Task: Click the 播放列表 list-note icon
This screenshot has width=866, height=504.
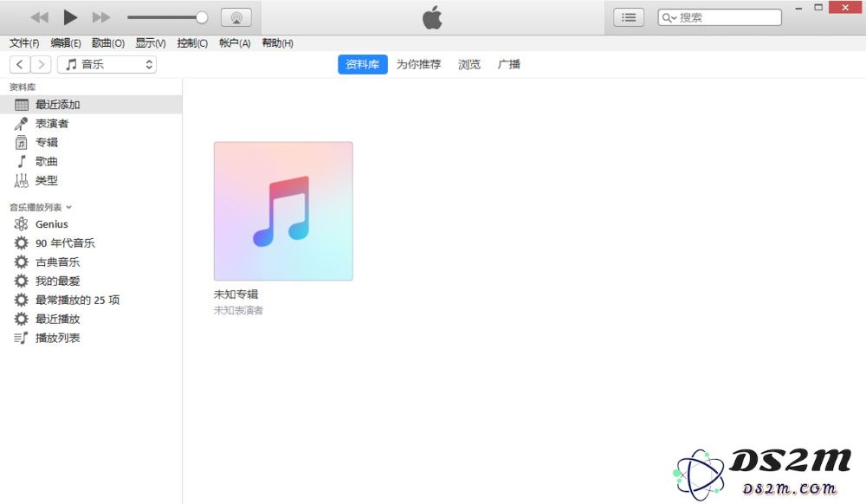Action: [21, 338]
